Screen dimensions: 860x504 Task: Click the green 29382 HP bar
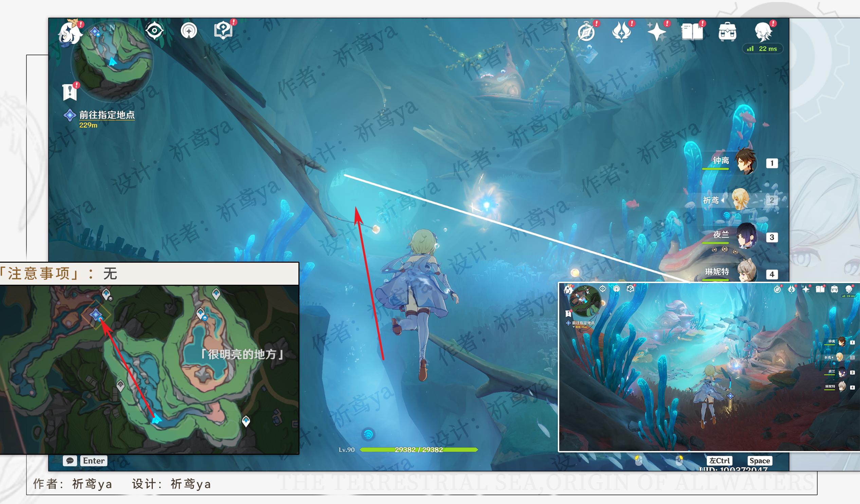[419, 450]
